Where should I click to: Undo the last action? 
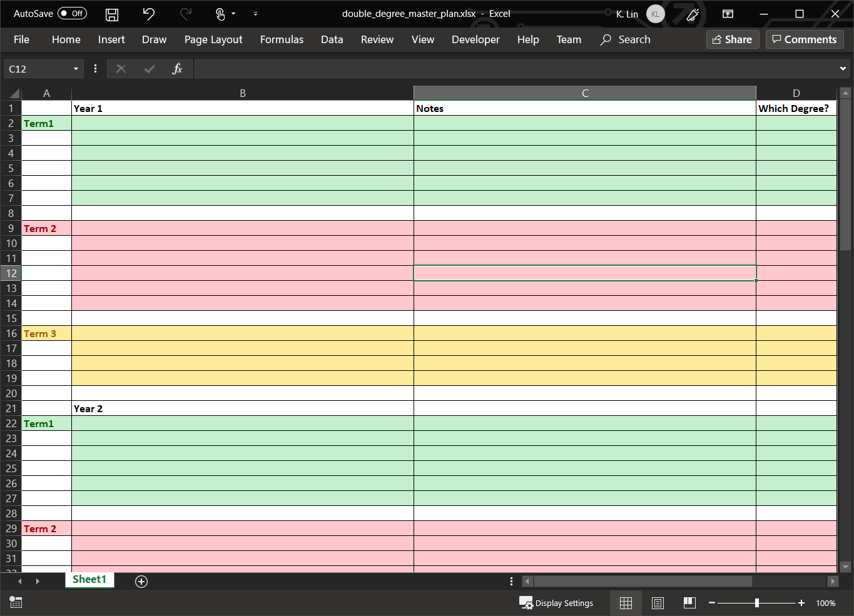pyautogui.click(x=148, y=14)
